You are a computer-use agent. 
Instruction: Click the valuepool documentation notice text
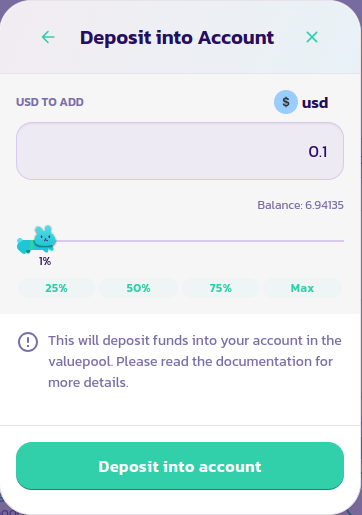(195, 361)
